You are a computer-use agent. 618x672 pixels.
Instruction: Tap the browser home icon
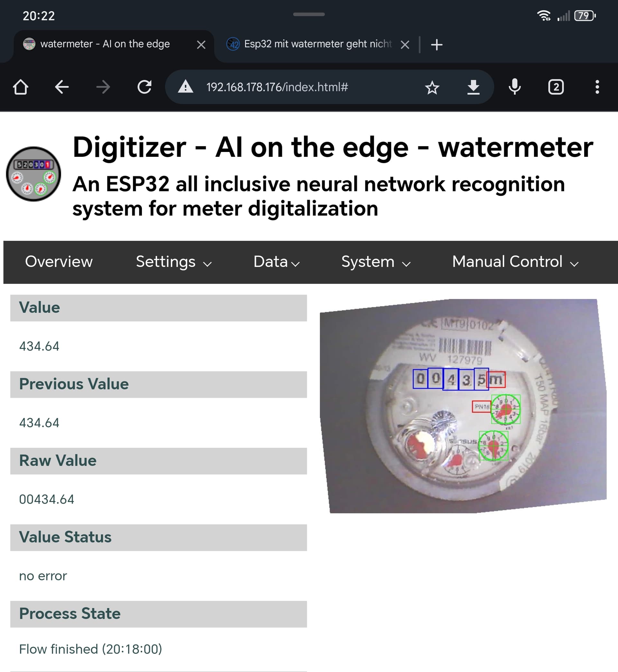point(20,87)
